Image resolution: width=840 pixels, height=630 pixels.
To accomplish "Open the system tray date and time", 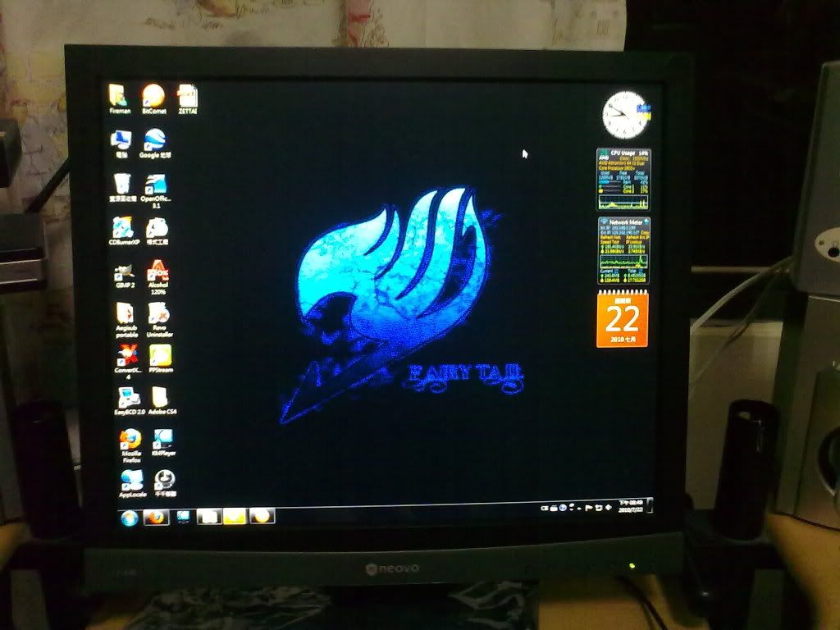I will (x=630, y=506).
